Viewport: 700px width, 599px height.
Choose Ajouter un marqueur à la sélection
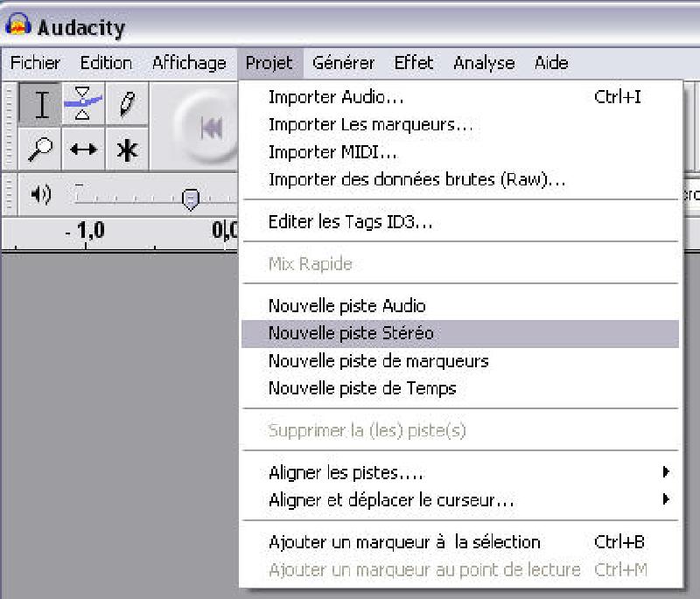(460, 542)
